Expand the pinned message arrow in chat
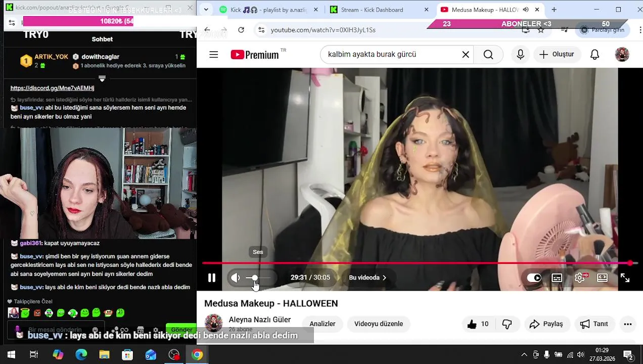Screen dimensions: 643x364 tap(102, 78)
